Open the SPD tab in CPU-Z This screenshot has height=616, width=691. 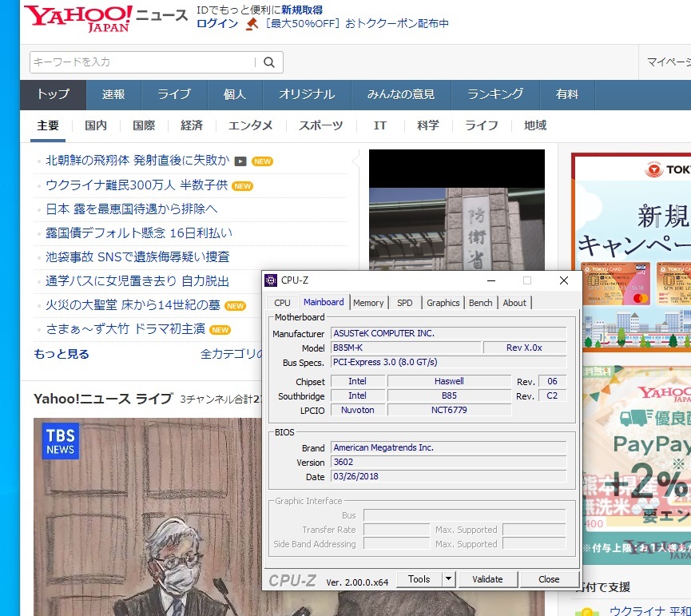point(404,303)
